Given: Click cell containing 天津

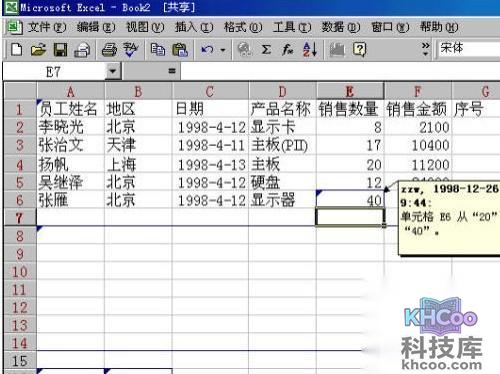Looking at the screenshot, I should tap(138, 145).
